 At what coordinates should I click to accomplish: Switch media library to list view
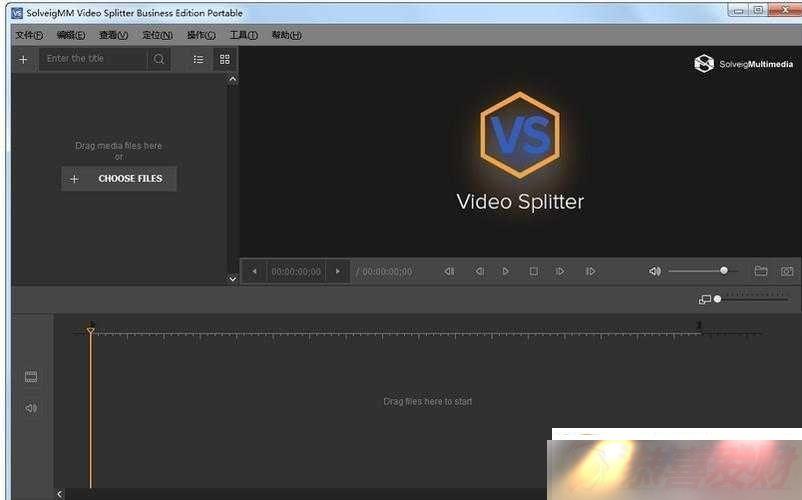click(198, 59)
